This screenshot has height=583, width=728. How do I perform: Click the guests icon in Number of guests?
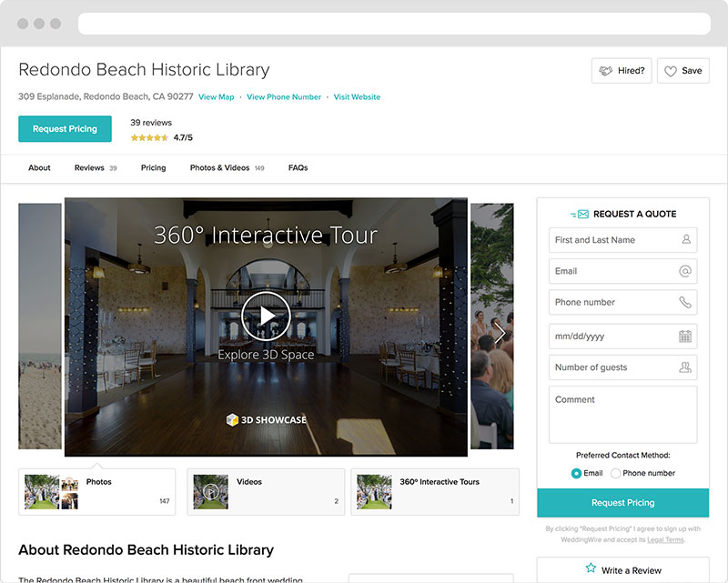[685, 367]
